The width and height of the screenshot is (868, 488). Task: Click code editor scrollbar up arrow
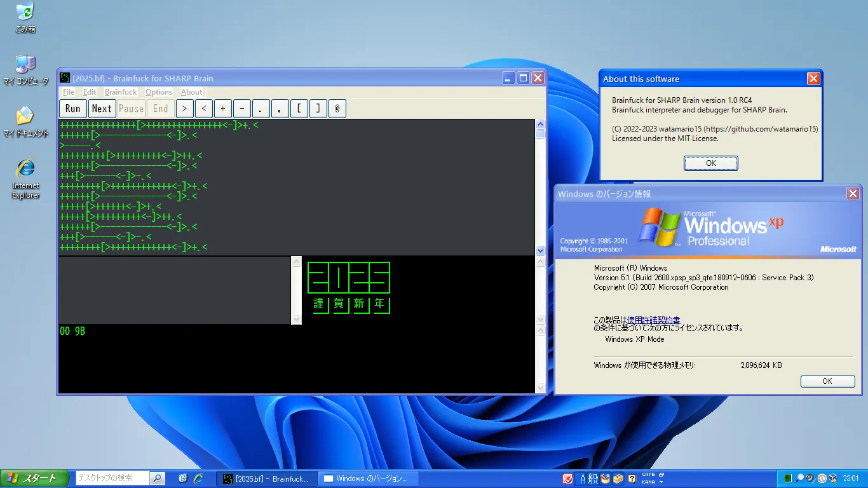click(x=540, y=124)
